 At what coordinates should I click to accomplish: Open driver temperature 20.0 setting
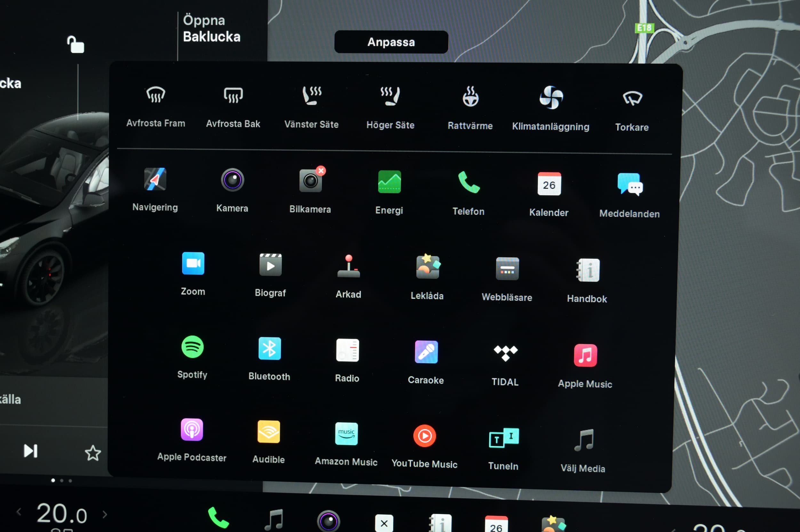click(x=62, y=513)
